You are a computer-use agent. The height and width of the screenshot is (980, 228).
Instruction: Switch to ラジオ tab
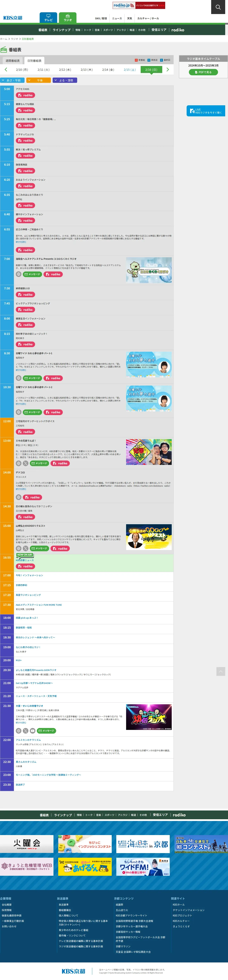click(x=68, y=18)
